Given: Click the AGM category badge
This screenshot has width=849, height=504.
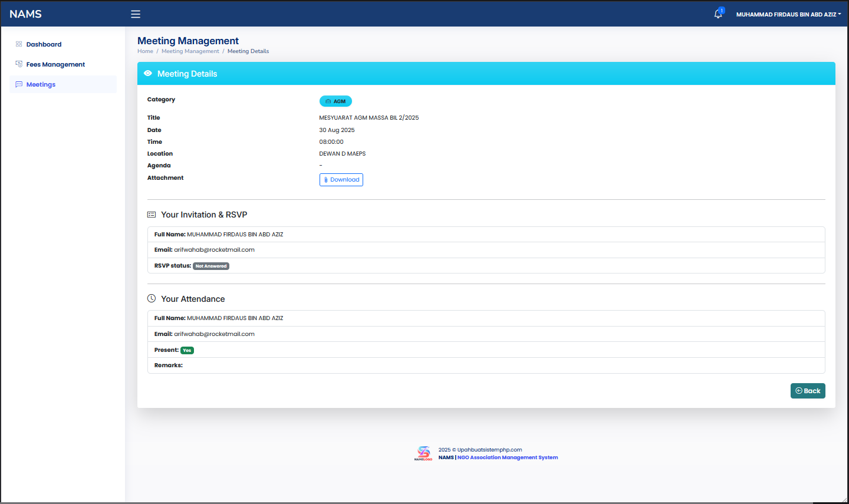Looking at the screenshot, I should pyautogui.click(x=335, y=101).
